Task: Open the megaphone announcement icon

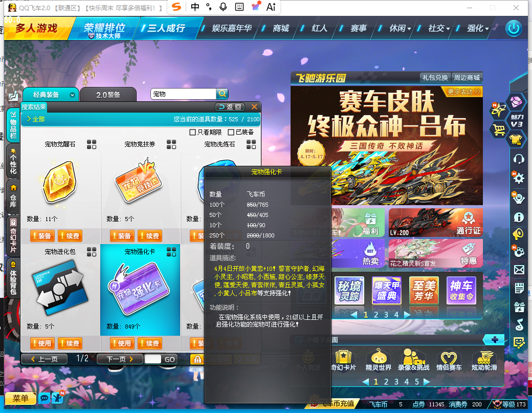Action: tap(518, 234)
